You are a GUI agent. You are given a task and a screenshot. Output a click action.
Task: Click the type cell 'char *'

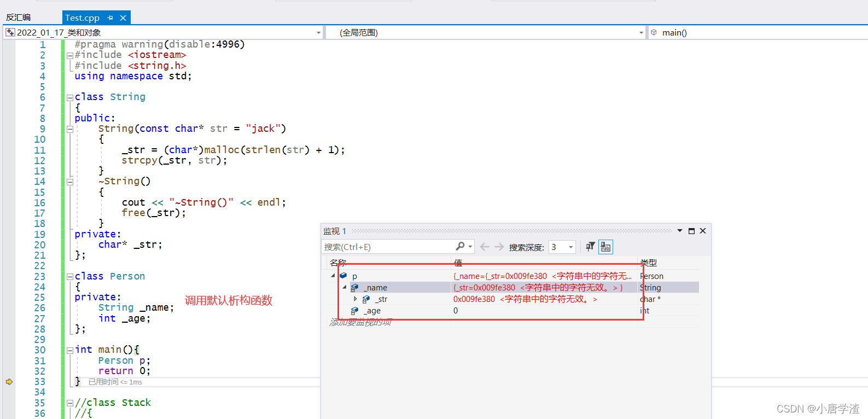(650, 299)
